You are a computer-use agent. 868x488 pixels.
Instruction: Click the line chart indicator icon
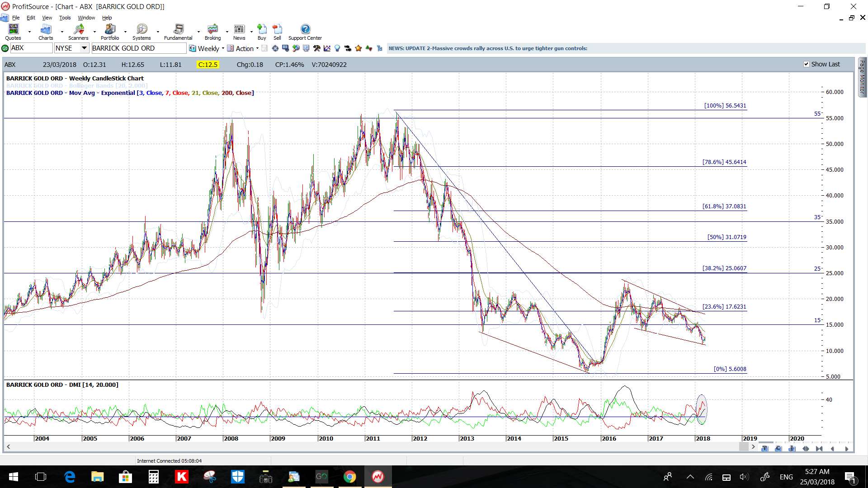coord(327,48)
